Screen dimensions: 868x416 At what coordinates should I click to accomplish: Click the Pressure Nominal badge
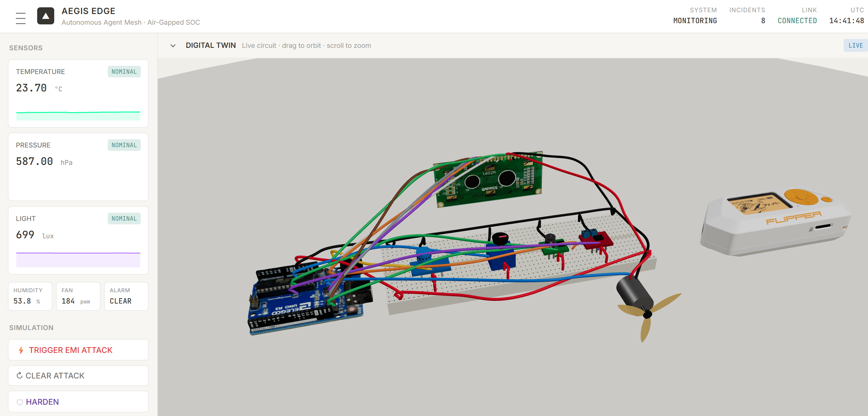tap(124, 145)
